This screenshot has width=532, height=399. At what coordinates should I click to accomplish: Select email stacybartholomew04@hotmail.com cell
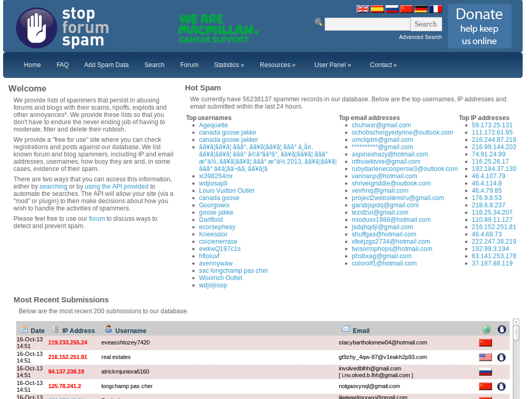coord(383,343)
